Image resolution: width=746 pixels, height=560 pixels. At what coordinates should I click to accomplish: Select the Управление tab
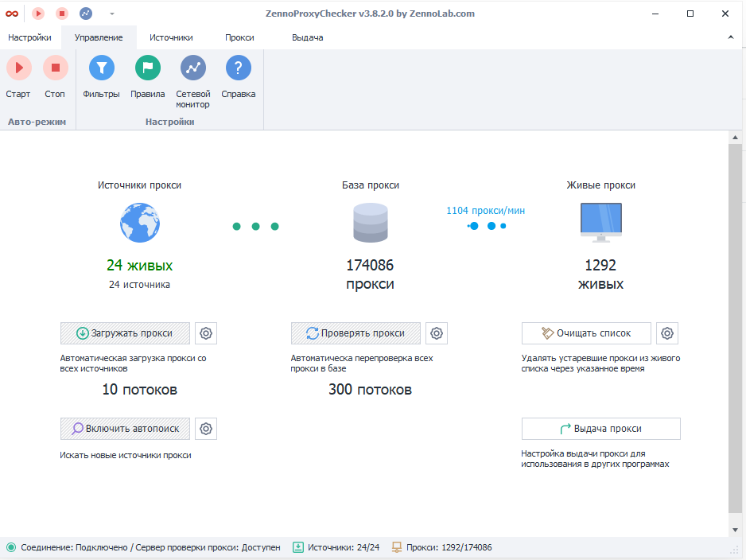click(99, 37)
